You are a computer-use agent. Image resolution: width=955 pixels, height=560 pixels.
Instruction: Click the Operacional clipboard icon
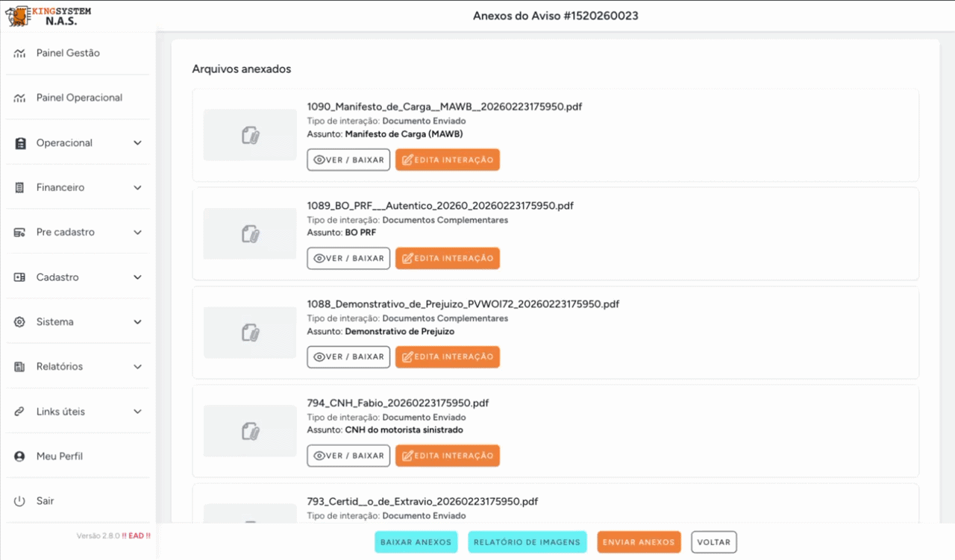point(20,143)
